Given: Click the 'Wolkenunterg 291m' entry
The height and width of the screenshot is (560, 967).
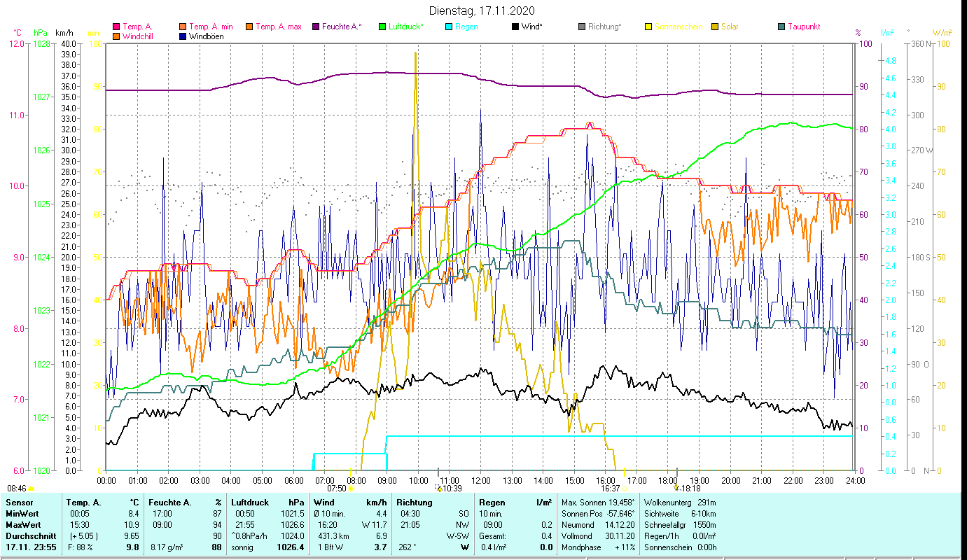Looking at the screenshot, I should 680,503.
